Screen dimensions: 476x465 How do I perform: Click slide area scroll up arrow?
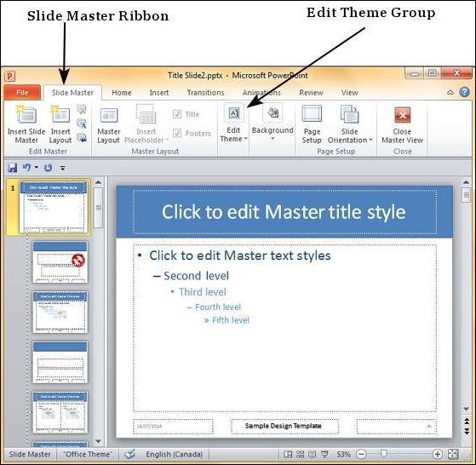[466, 181]
